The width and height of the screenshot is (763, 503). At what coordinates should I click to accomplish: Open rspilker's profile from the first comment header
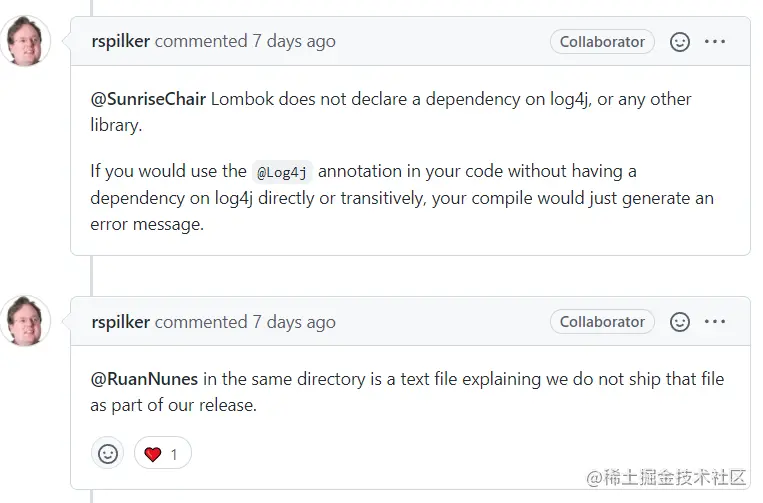tap(120, 41)
